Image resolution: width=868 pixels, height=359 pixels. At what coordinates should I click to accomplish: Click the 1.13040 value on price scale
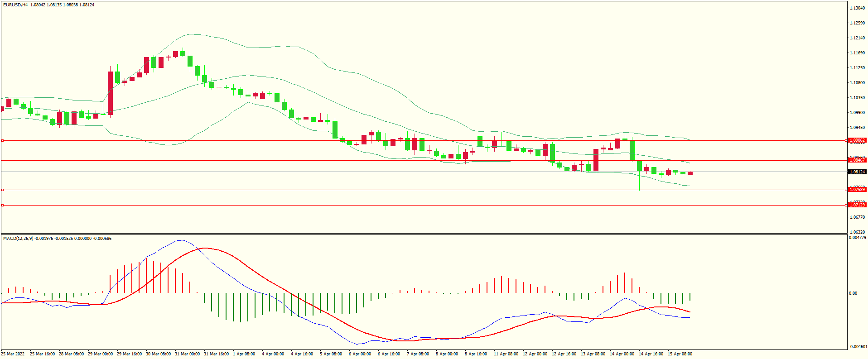coord(857,8)
